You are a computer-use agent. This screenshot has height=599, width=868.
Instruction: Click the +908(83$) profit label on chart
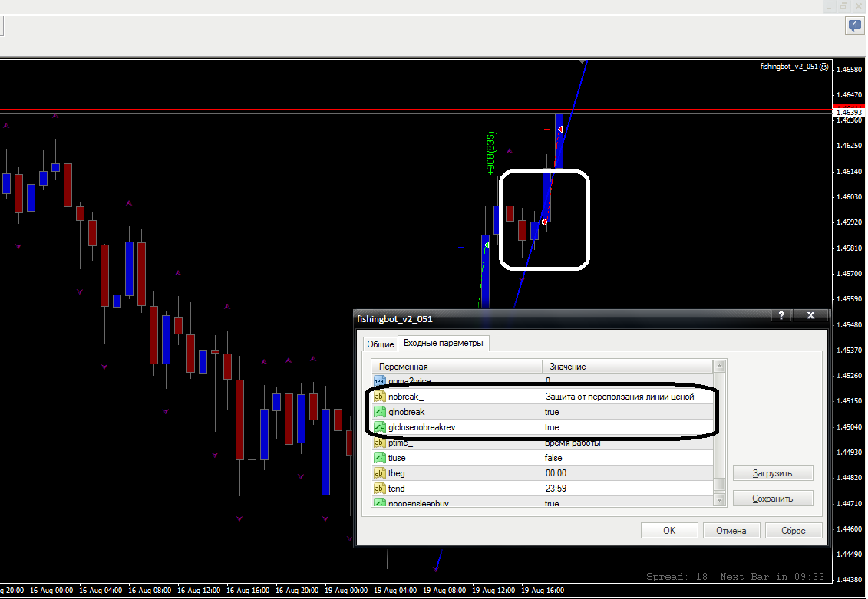[491, 153]
